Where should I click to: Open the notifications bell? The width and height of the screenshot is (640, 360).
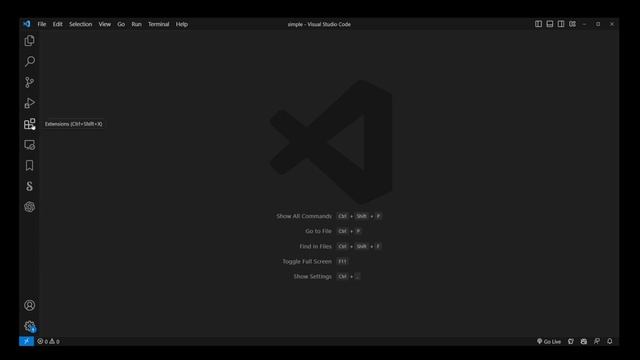[610, 341]
